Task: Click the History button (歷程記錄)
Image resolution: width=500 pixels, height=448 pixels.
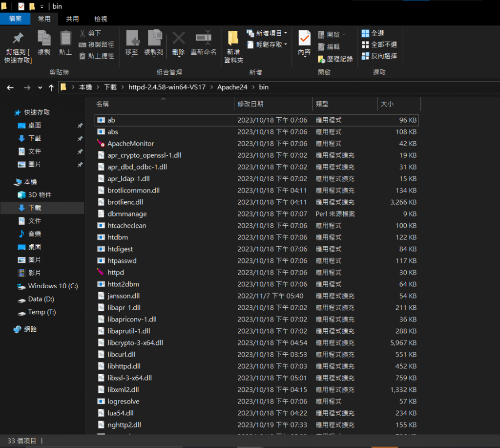Action: [335, 59]
